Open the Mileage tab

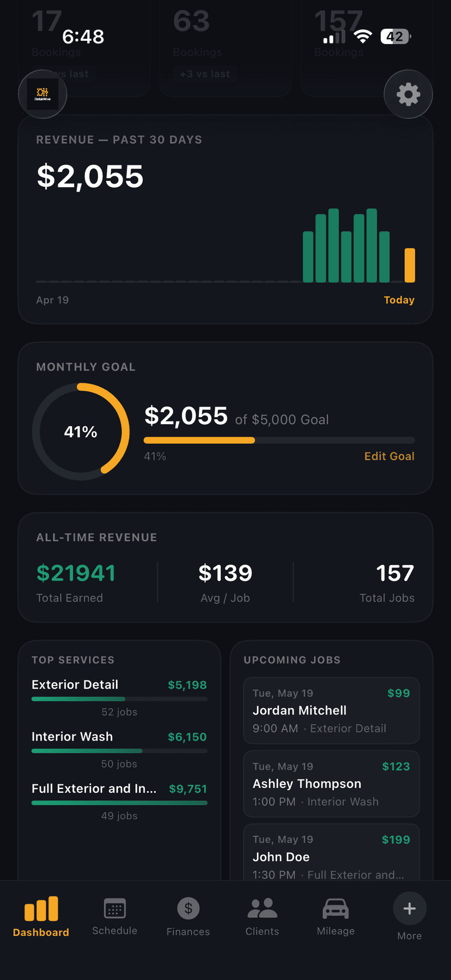click(336, 917)
